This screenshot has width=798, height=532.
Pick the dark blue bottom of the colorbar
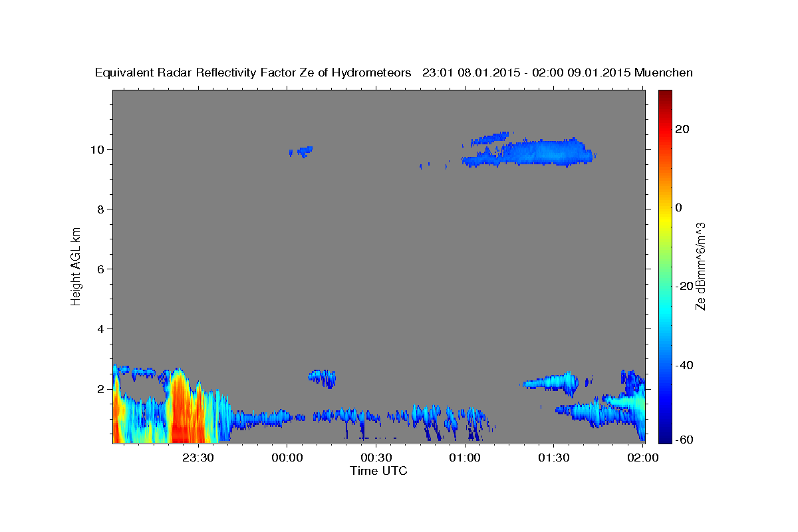click(664, 438)
